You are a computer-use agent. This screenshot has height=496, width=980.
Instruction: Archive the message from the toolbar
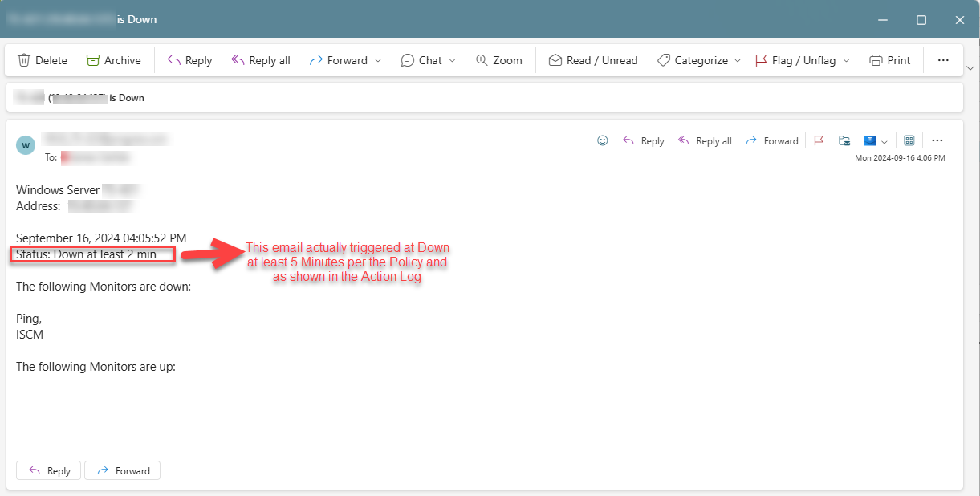[114, 60]
